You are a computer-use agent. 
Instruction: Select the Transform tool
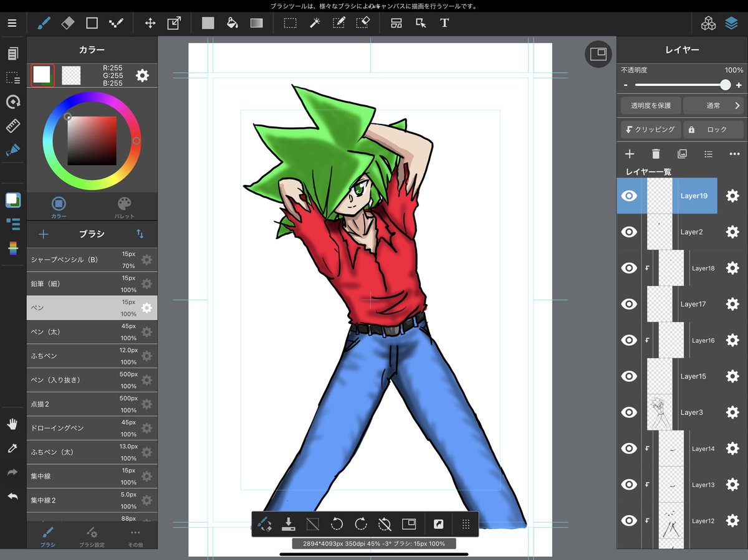point(174,23)
